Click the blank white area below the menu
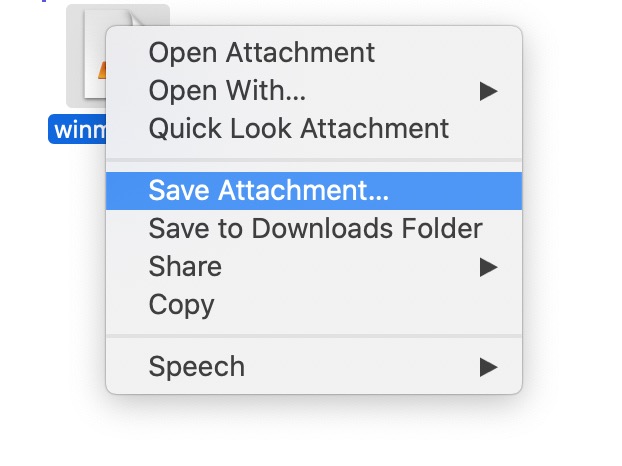This screenshot has height=466, width=622. tap(313, 430)
